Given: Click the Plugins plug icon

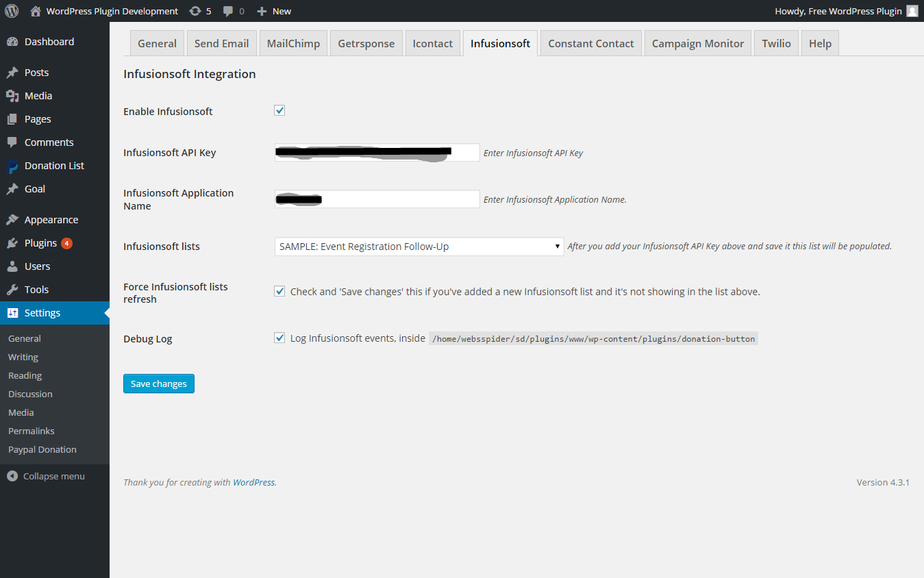Looking at the screenshot, I should (x=12, y=243).
